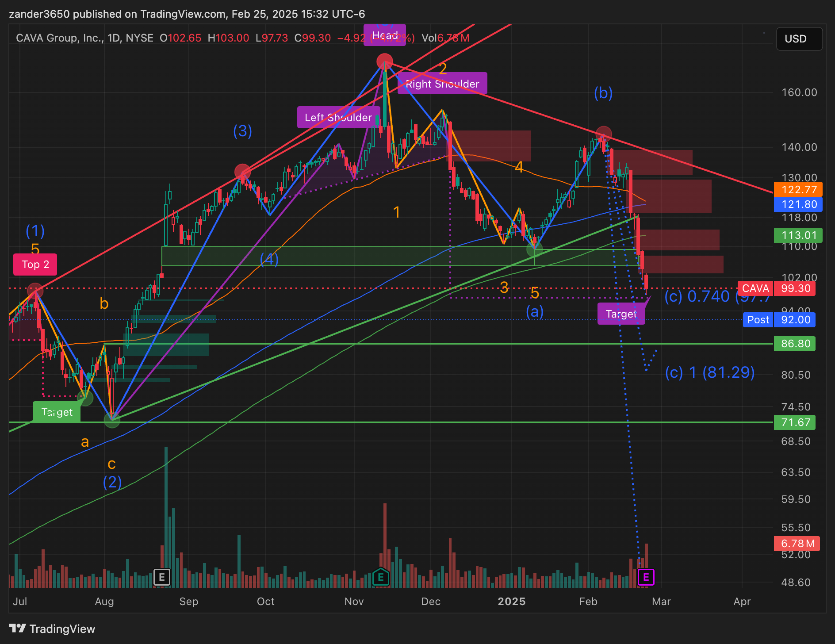835x644 pixels.
Task: Click the (a) wave label
Action: click(535, 312)
